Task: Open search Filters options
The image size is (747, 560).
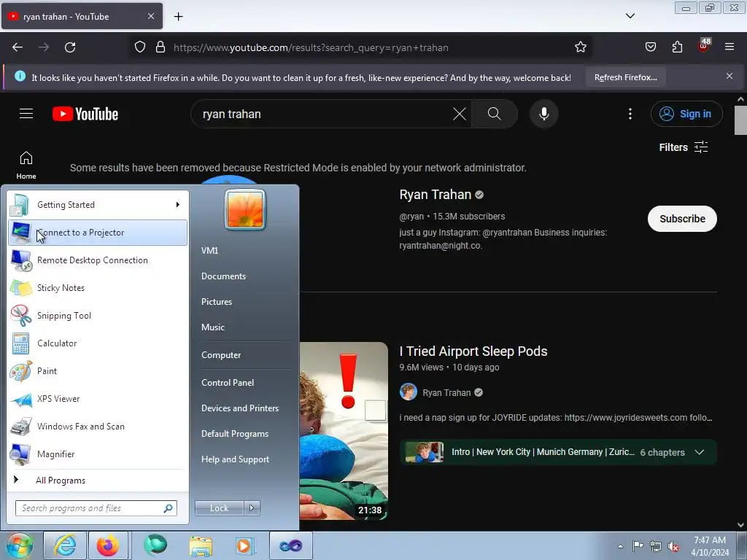Action: coord(683,147)
